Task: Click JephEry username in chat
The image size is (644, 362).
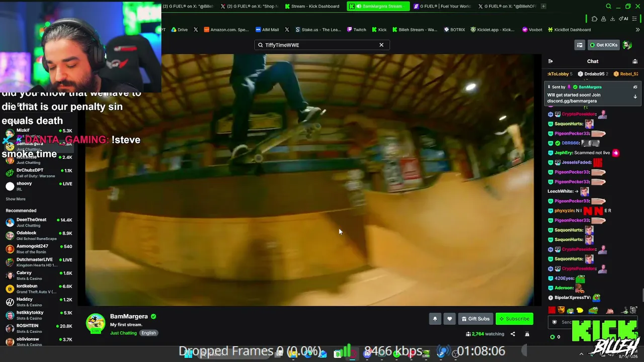Action: pyautogui.click(x=563, y=153)
